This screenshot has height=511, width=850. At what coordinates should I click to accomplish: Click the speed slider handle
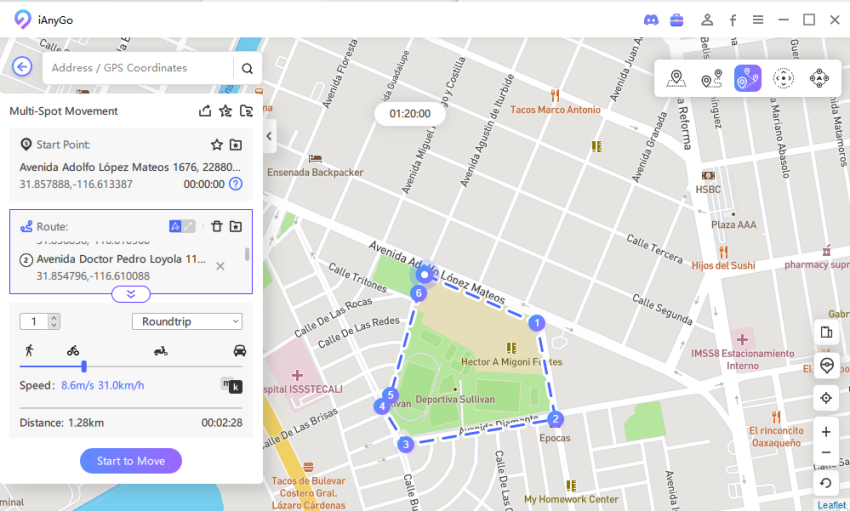click(x=84, y=367)
